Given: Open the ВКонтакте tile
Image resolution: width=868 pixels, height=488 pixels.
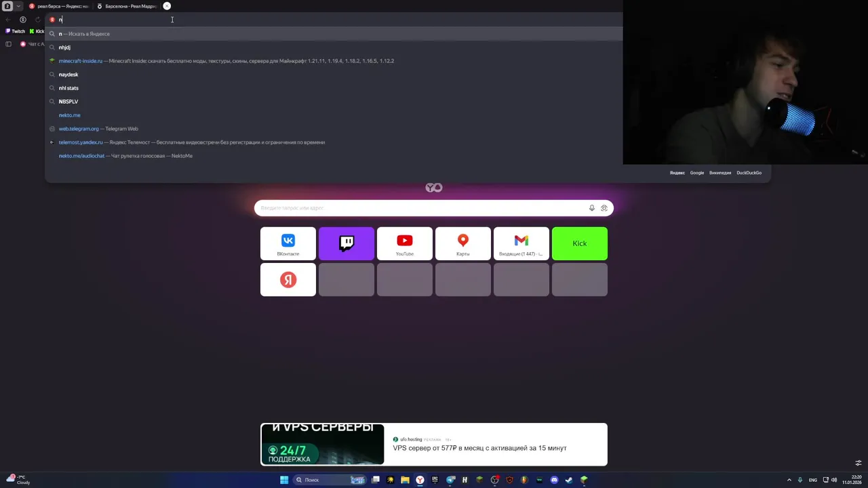Looking at the screenshot, I should pyautogui.click(x=288, y=243).
